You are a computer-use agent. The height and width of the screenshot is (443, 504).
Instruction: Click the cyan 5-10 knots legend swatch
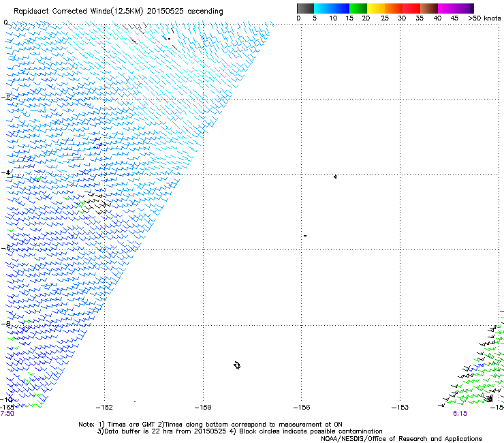[323, 8]
